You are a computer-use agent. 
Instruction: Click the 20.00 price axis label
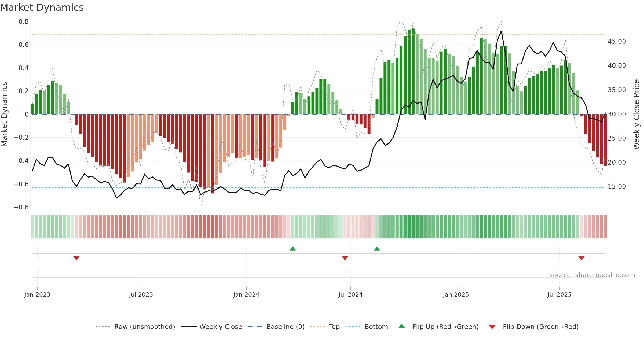(x=617, y=162)
